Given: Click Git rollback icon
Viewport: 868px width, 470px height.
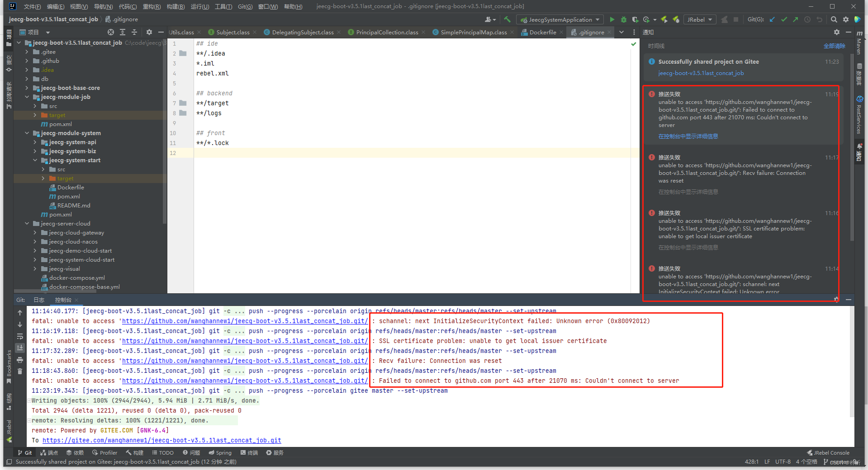Looking at the screenshot, I should click(819, 19).
